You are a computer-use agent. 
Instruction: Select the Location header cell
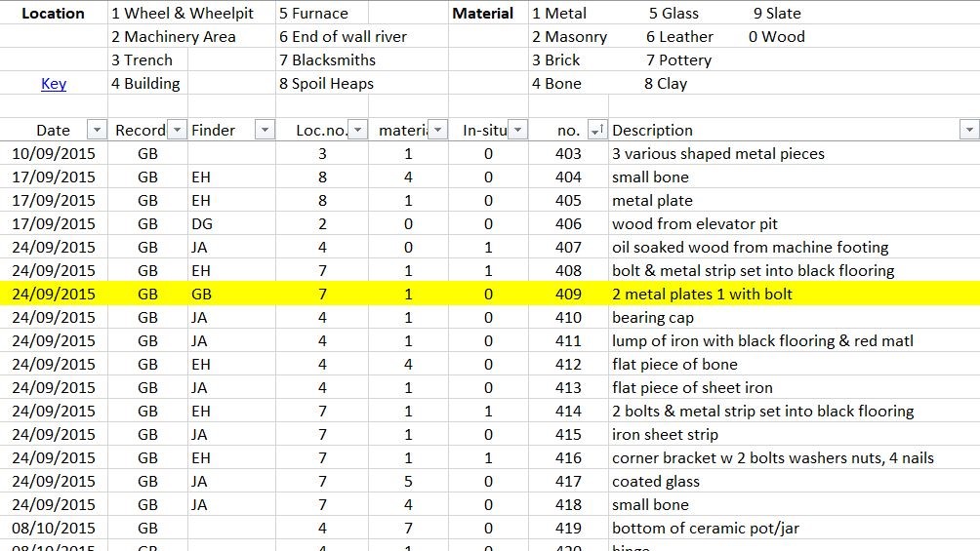pos(53,14)
